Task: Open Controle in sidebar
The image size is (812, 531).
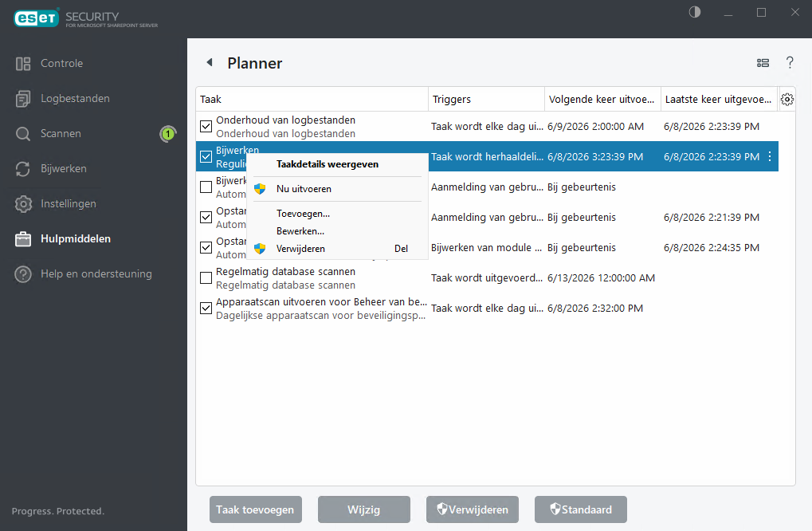Action: click(x=61, y=63)
